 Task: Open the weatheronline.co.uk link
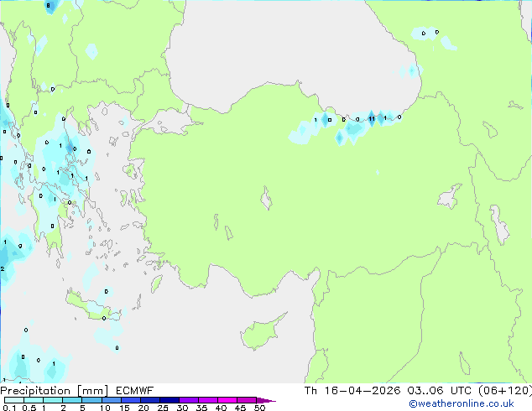click(461, 403)
